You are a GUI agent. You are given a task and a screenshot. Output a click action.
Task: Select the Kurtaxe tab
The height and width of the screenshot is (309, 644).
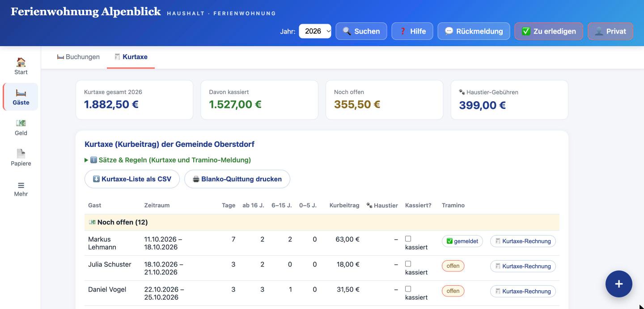coord(131,57)
